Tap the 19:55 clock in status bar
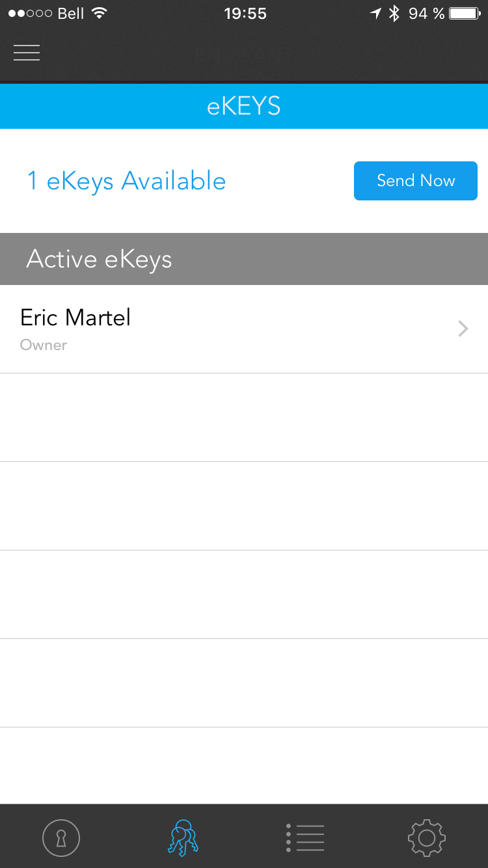488x868 pixels. (245, 14)
